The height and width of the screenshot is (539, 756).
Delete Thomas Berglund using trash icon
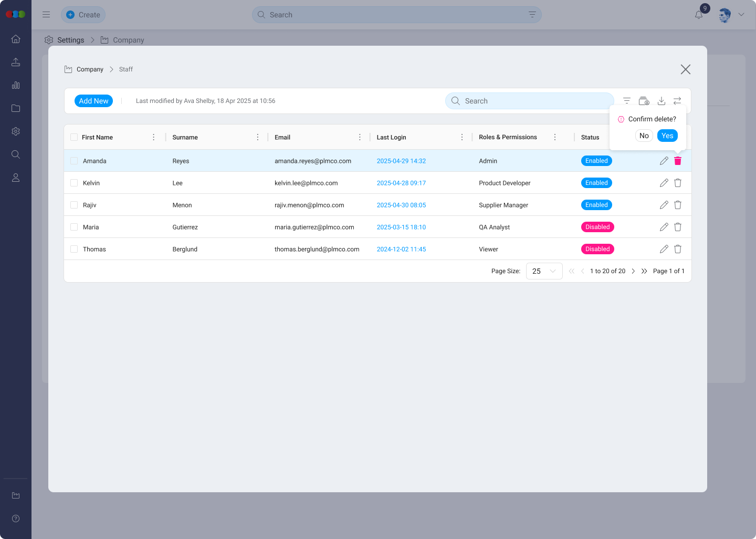tap(678, 249)
